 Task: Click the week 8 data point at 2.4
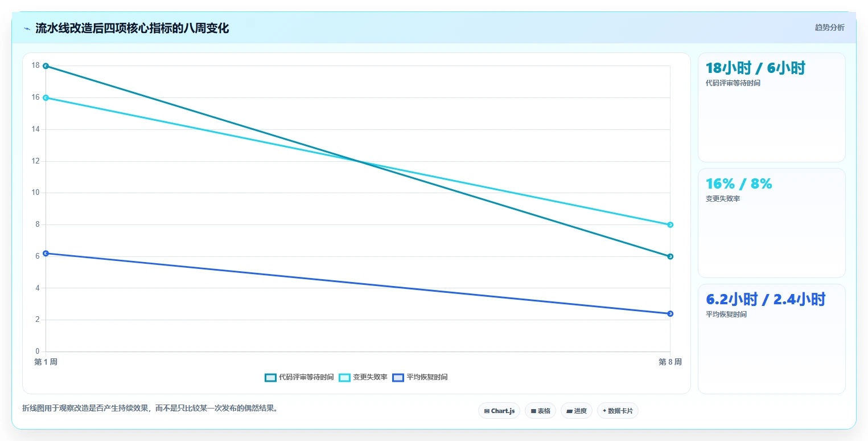click(x=670, y=313)
